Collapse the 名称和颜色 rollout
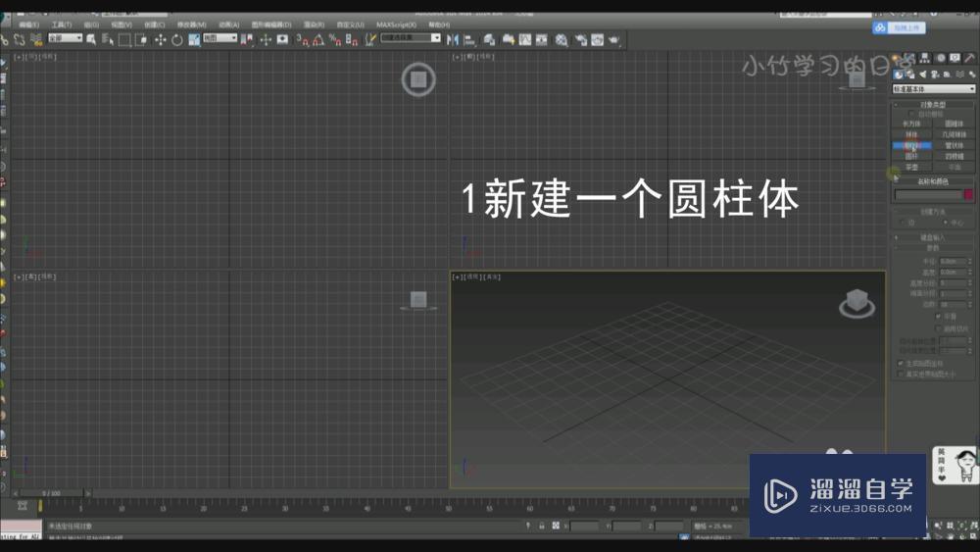 click(933, 181)
